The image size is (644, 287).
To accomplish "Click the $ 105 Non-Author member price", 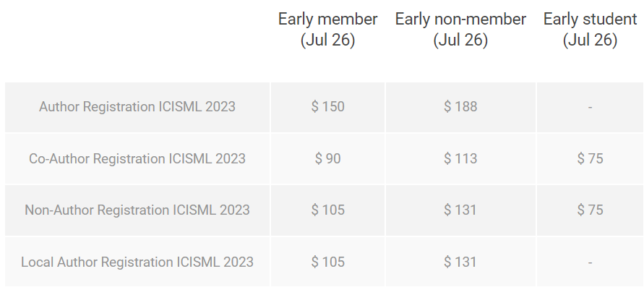I will tap(327, 210).
